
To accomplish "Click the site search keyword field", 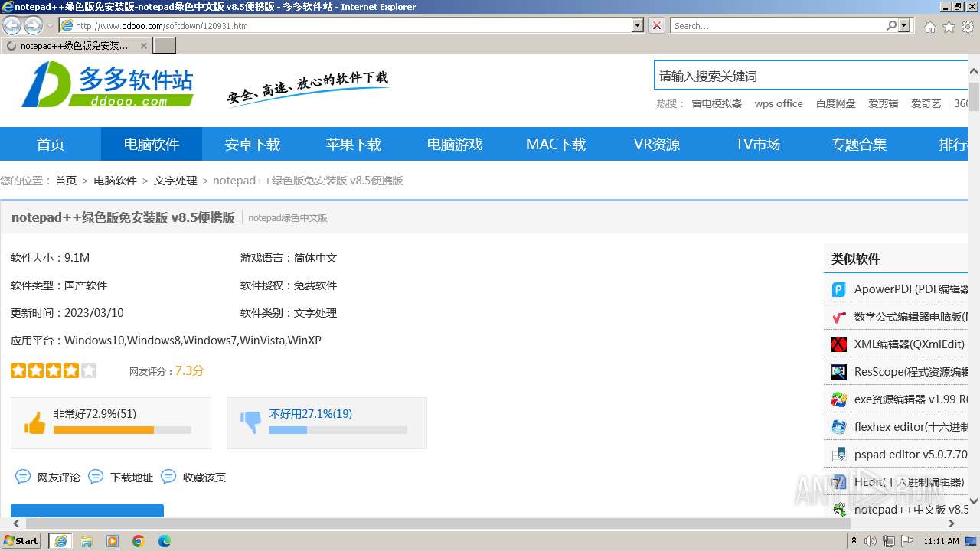I will tap(812, 76).
